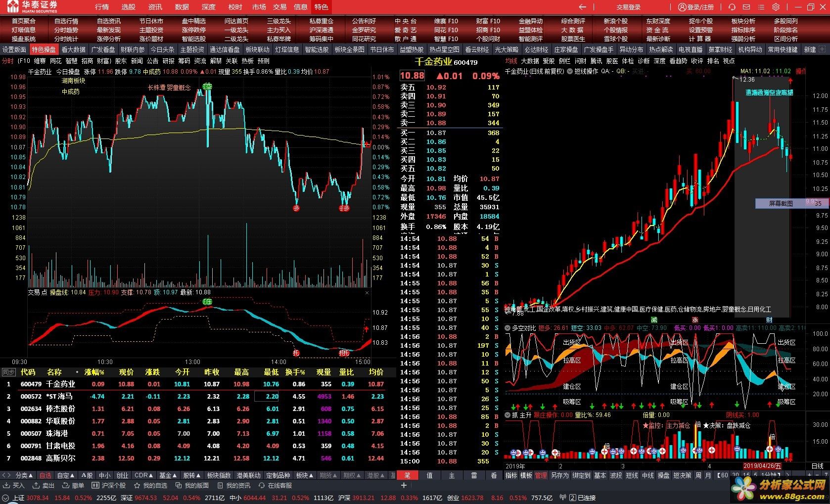
Task: Click the 华泰证券 logo
Action: click(x=32, y=7)
